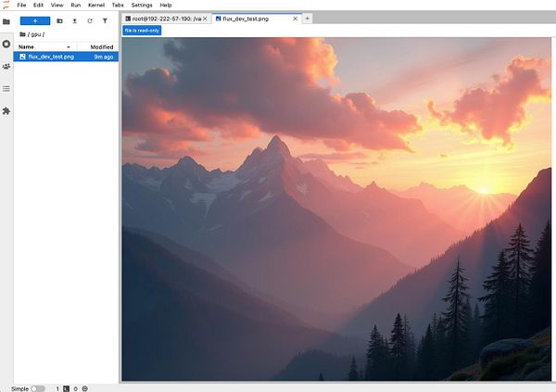Image resolution: width=556 pixels, height=392 pixels.
Task: Open the Edit menu
Action: 38,5
